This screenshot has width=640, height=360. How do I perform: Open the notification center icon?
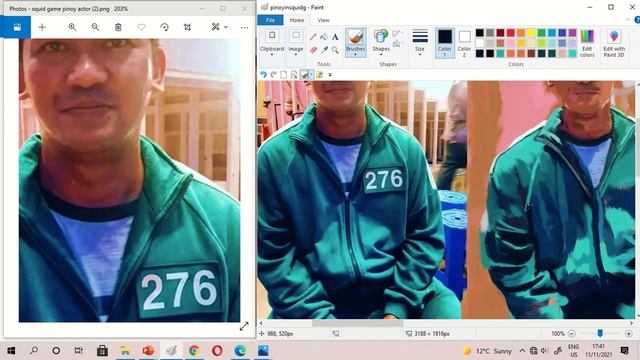(x=624, y=351)
